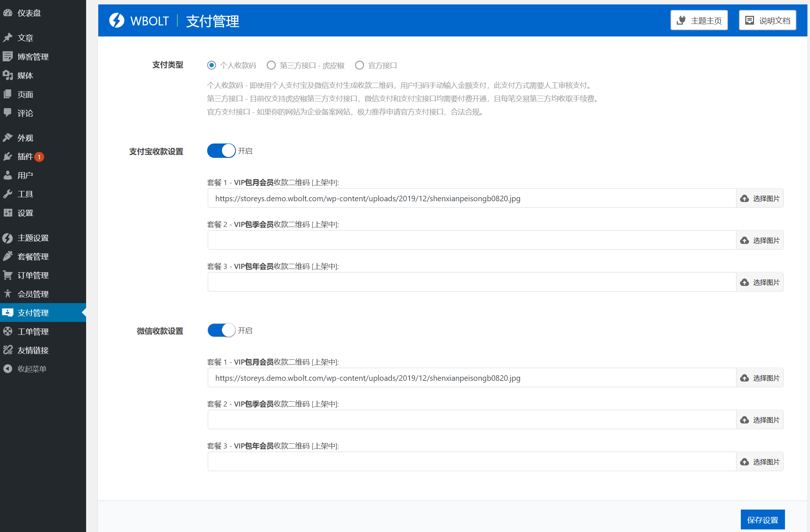Screen dimensions: 810x532
Task: Open the 会员管理 member icon
Action: click(x=8, y=294)
